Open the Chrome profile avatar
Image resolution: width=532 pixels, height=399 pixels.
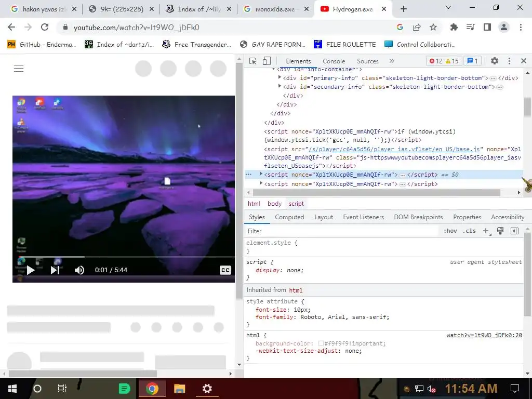click(x=504, y=27)
